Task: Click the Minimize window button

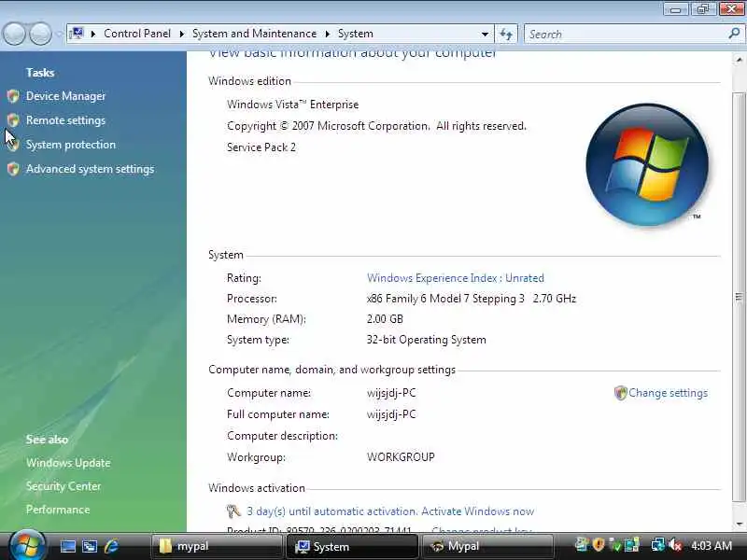Action: [x=675, y=8]
